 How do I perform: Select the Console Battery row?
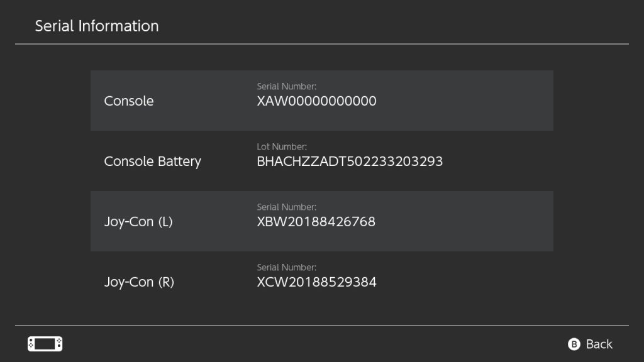321,161
